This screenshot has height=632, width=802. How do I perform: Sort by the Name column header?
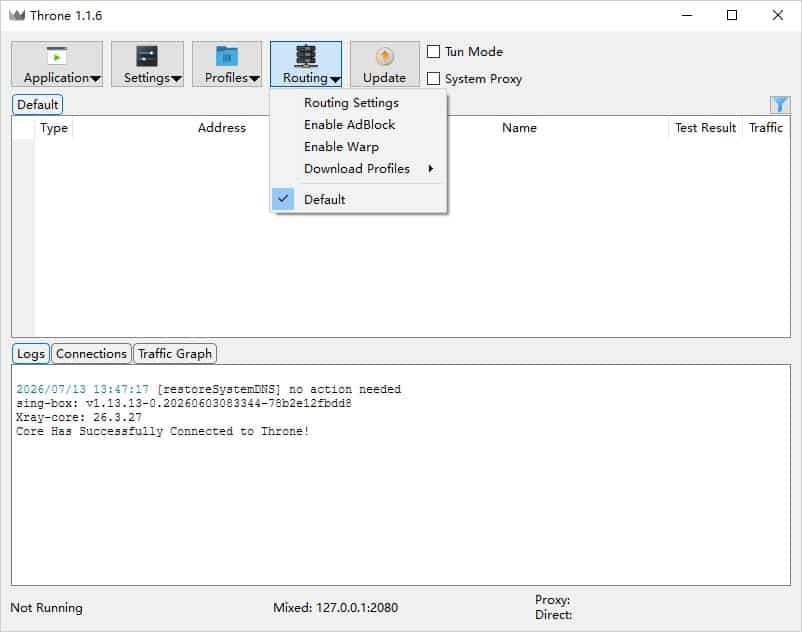(519, 128)
